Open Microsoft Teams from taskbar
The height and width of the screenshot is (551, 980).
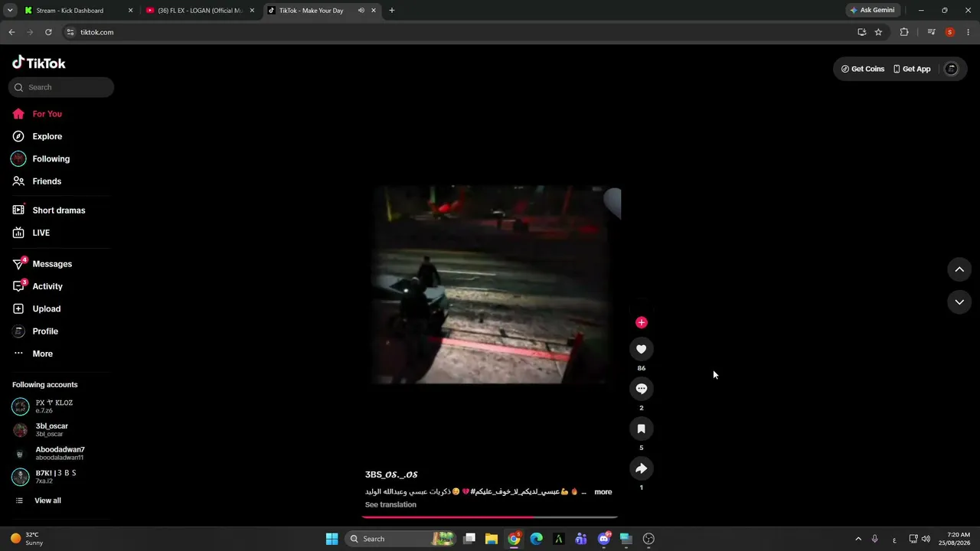[x=581, y=539]
